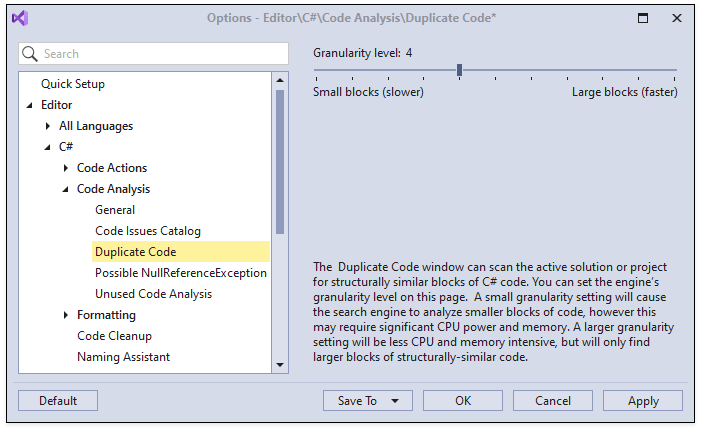
Task: Click the Visual Studio logo icon
Action: click(20, 18)
